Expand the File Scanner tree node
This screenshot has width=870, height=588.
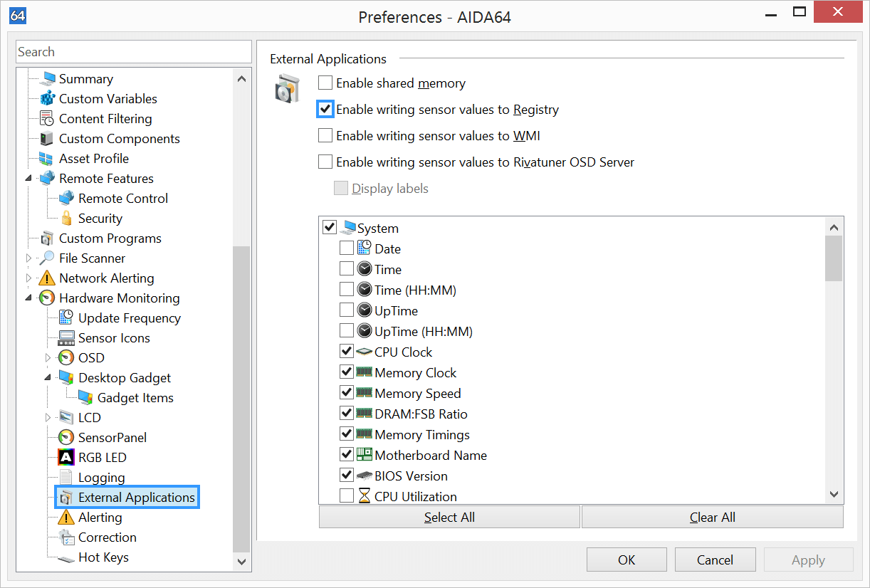[29, 258]
